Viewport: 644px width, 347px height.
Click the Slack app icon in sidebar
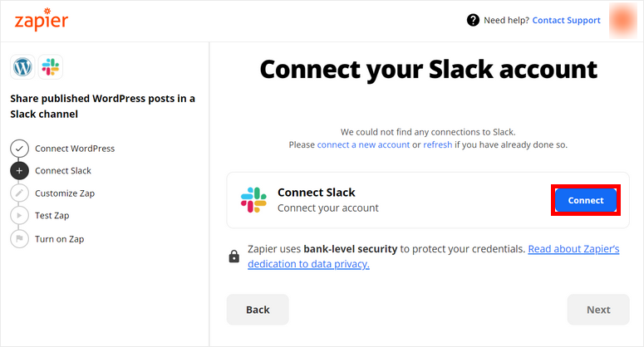tap(50, 67)
